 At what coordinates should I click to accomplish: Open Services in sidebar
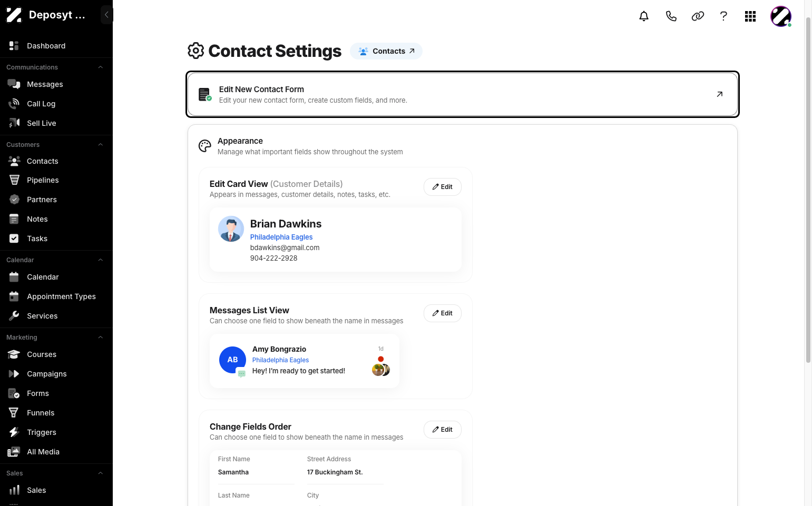(56, 316)
